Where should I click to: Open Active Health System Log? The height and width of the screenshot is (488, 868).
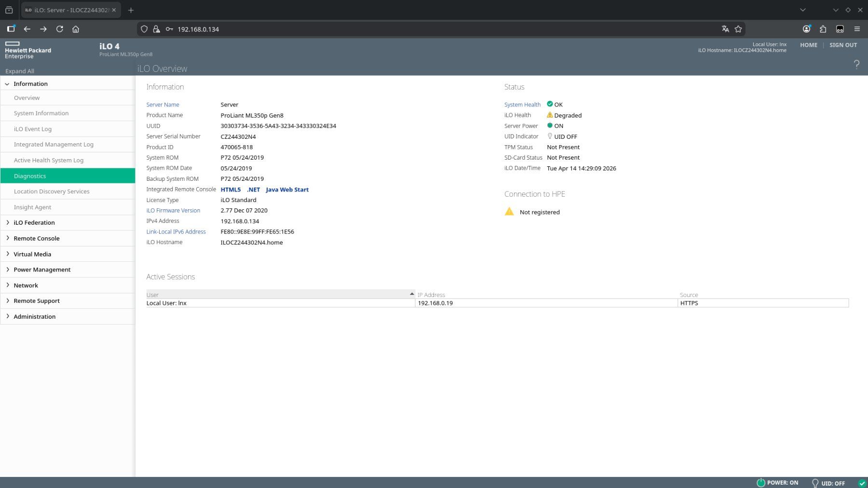(x=68, y=160)
